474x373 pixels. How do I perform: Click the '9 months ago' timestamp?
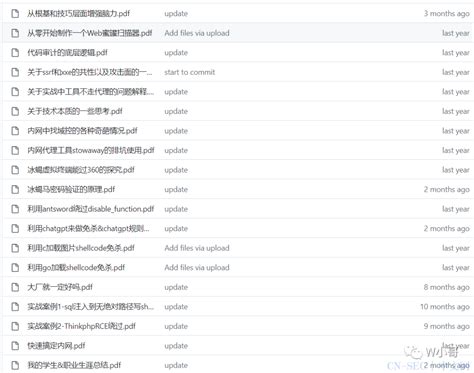pyautogui.click(x=447, y=326)
